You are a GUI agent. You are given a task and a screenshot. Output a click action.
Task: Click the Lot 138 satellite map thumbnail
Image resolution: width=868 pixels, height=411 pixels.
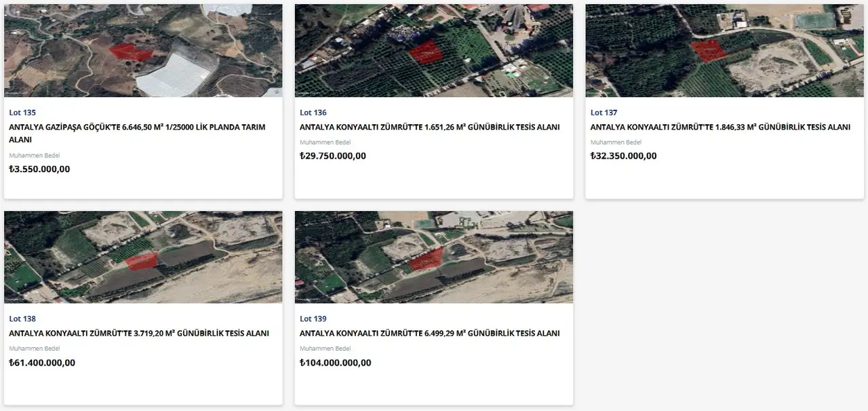(x=143, y=256)
